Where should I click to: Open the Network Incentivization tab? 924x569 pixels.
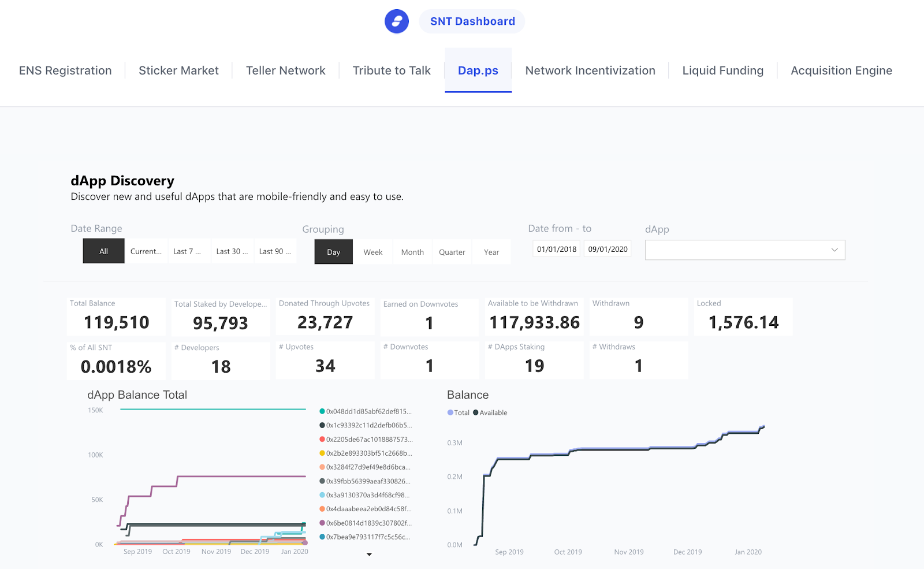pos(590,70)
